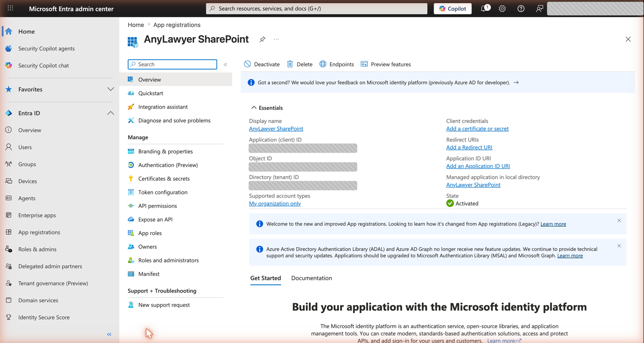
Task: Collapse the Entra ID section chevron
Action: 110,113
